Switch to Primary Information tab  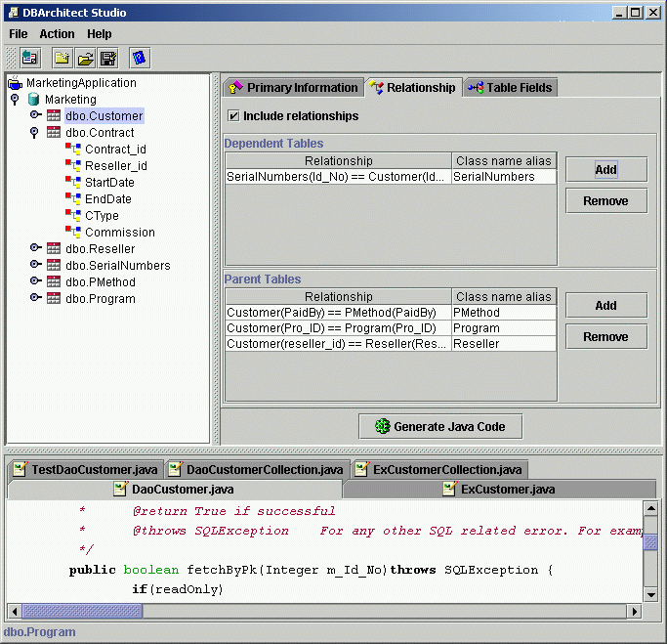tap(294, 88)
